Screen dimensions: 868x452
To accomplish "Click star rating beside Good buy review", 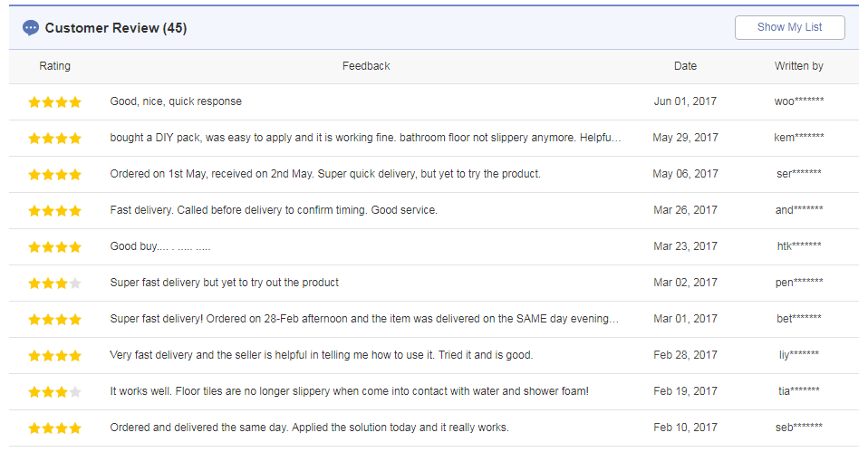I will pos(54,246).
